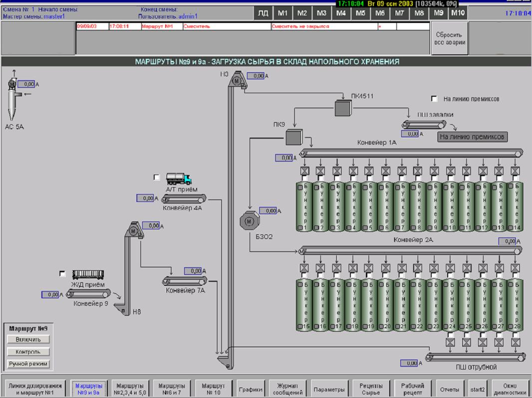Toggle the А/Т приём checkbox

(157, 178)
